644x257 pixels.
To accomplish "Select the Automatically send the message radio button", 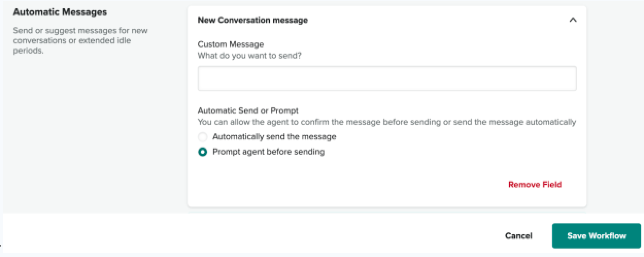I will point(202,137).
